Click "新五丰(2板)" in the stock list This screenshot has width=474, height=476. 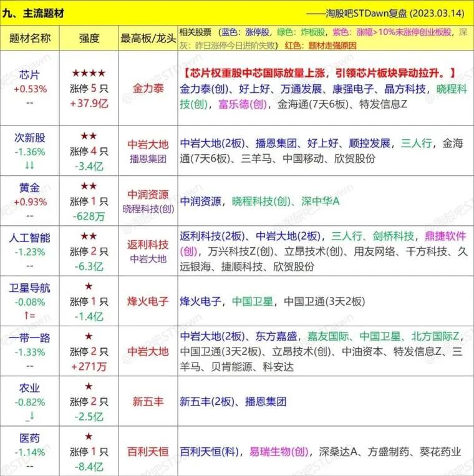207,401
